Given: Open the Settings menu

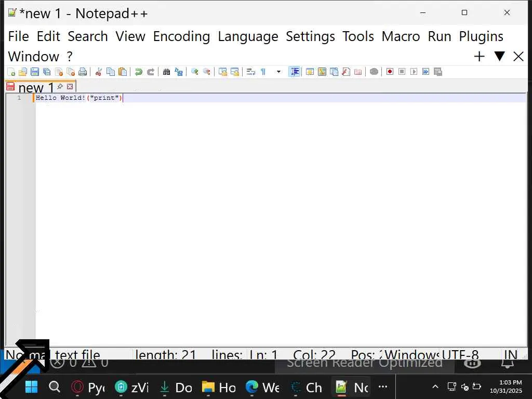Looking at the screenshot, I should tap(310, 36).
